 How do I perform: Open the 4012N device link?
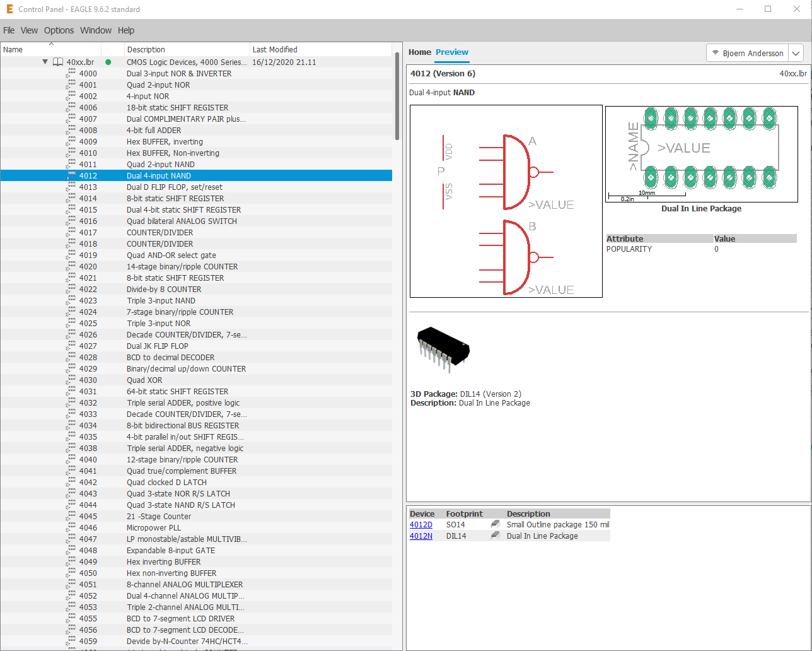tap(420, 536)
